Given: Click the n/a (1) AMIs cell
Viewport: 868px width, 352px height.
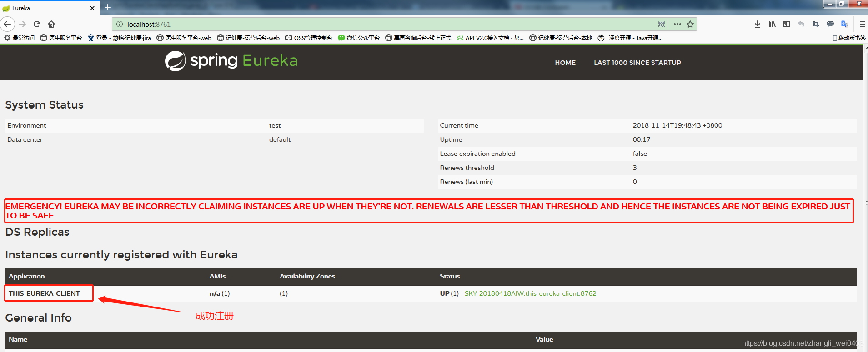Looking at the screenshot, I should tap(220, 293).
